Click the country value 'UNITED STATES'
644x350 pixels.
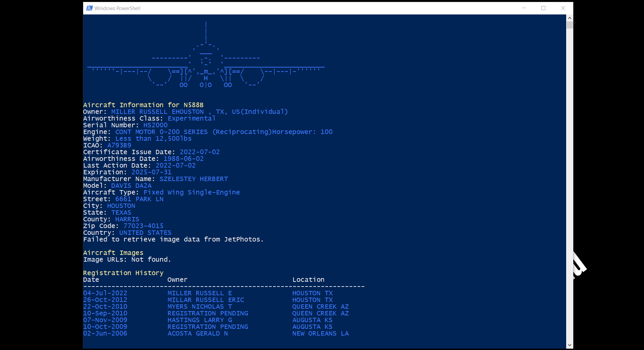click(x=145, y=233)
